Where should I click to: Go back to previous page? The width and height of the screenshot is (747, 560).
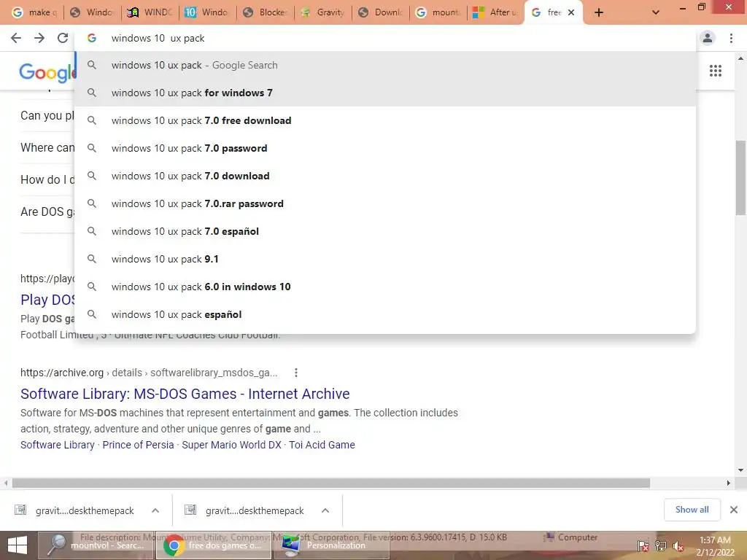click(16, 38)
